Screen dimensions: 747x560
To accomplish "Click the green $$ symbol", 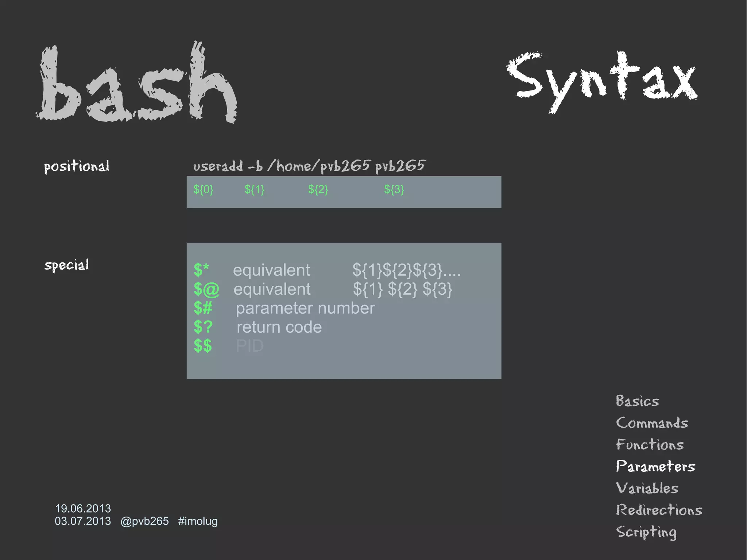I will 203,346.
